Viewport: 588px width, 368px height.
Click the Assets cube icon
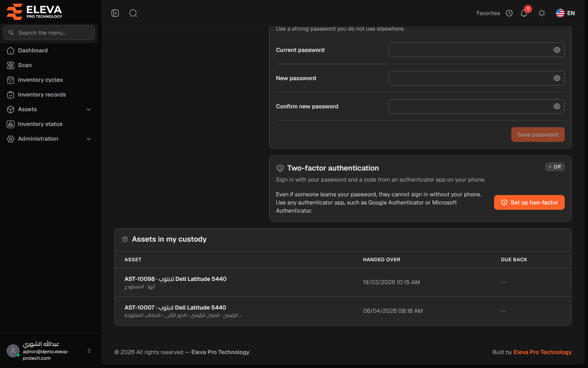pos(11,110)
